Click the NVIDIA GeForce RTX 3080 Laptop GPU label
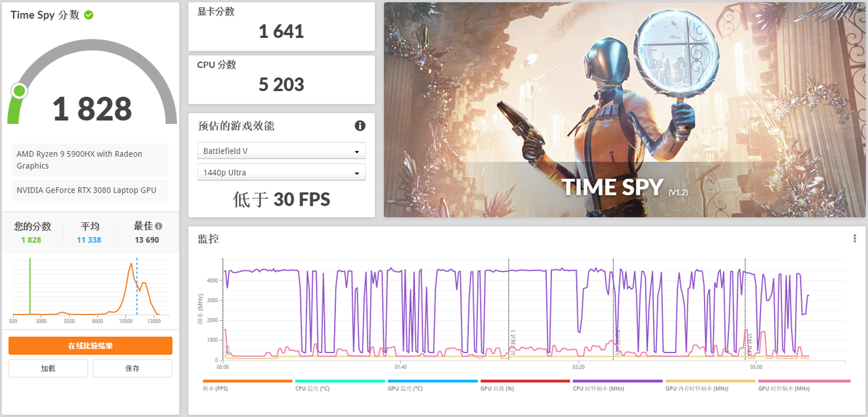Image resolution: width=868 pixels, height=417 pixels. click(x=90, y=190)
